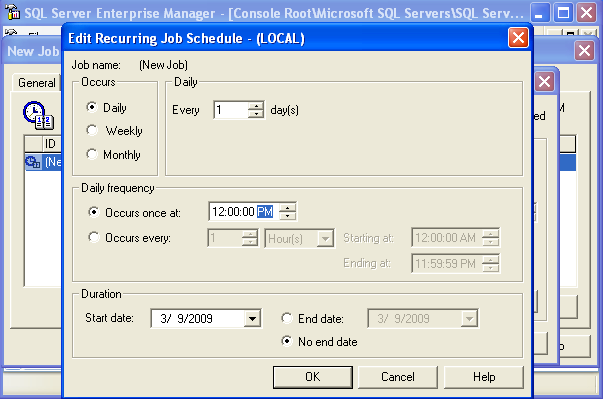Increment the Occurs once at time
Viewport: 603px width, 399px height.
(x=288, y=208)
